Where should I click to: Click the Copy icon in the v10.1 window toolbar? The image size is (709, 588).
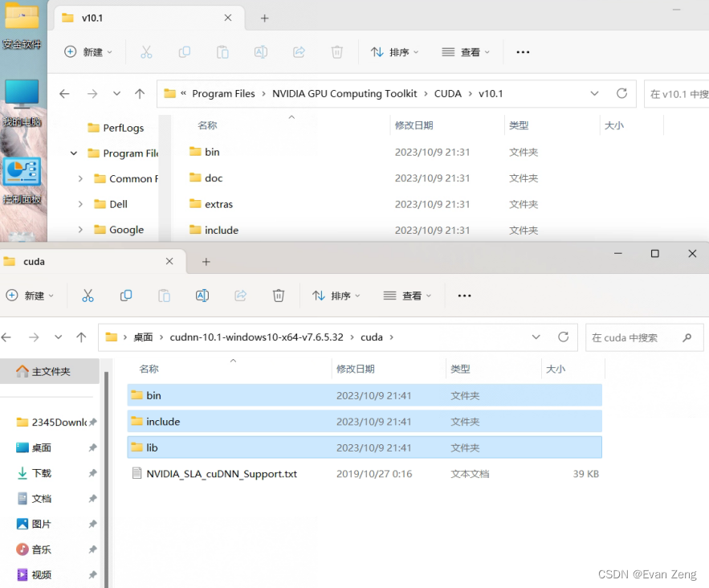click(x=185, y=52)
